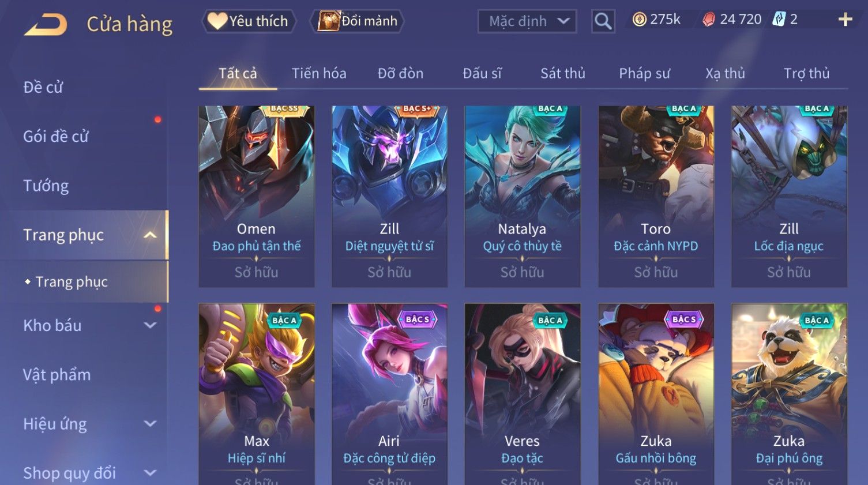This screenshot has height=485, width=868.
Task: Open Gói đề cử in the sidebar
Action: (x=56, y=137)
